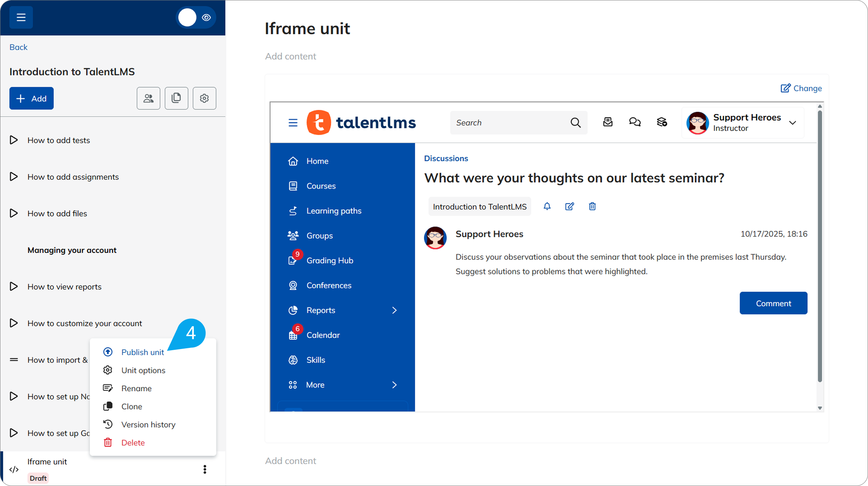
Task: Open the course users icon button
Action: pyautogui.click(x=148, y=98)
